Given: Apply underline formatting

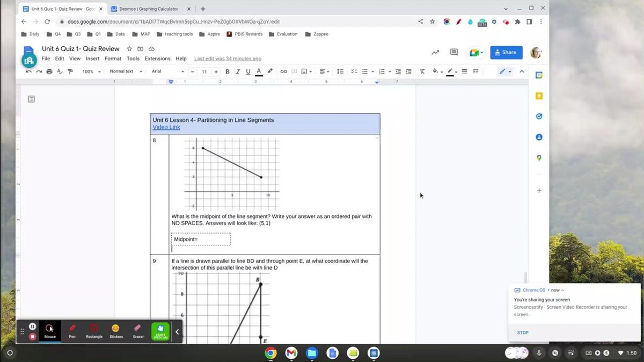Looking at the screenshot, I should tap(248, 71).
